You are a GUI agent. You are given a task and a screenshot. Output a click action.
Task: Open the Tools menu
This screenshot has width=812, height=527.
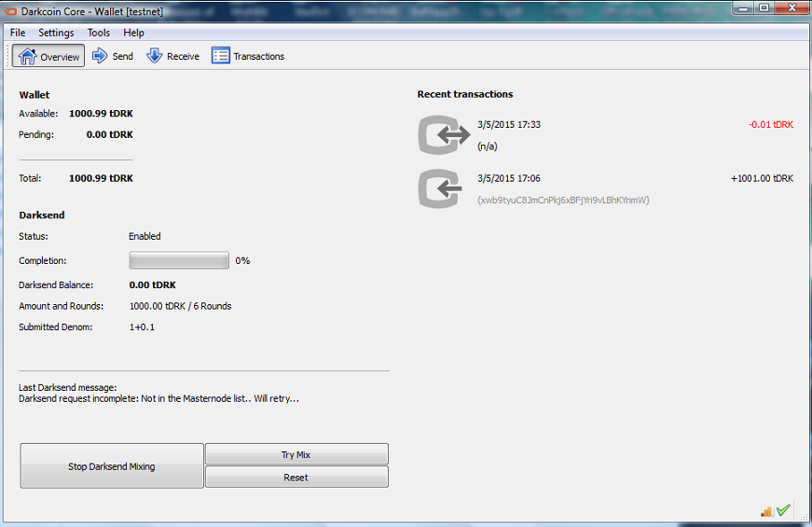click(99, 33)
